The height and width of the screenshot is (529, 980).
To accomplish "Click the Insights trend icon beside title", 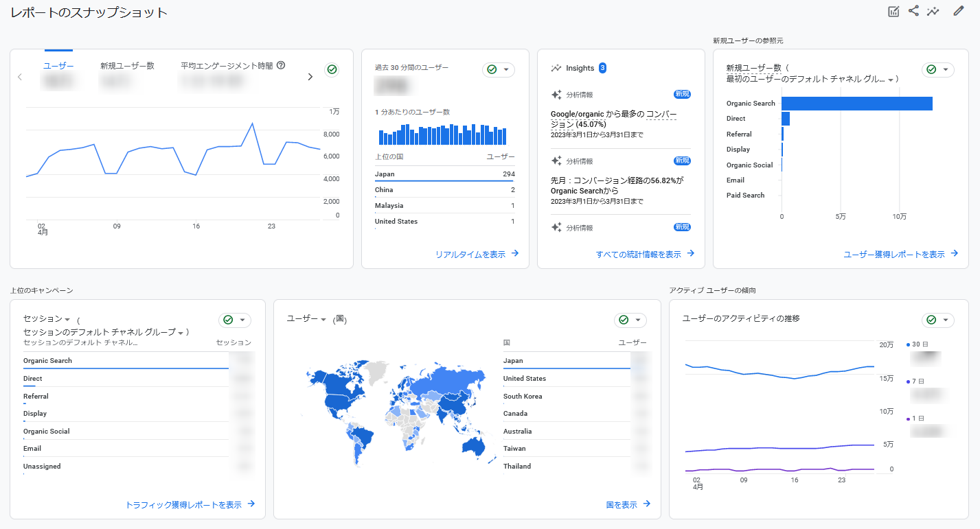I will (556, 68).
